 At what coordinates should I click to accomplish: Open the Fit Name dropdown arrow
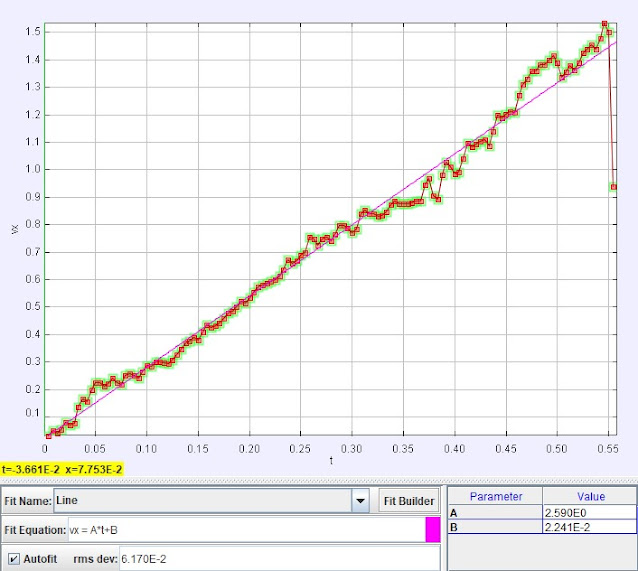point(360,501)
